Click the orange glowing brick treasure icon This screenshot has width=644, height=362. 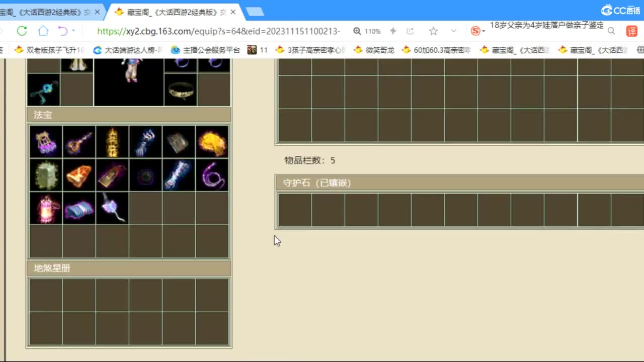tap(79, 175)
